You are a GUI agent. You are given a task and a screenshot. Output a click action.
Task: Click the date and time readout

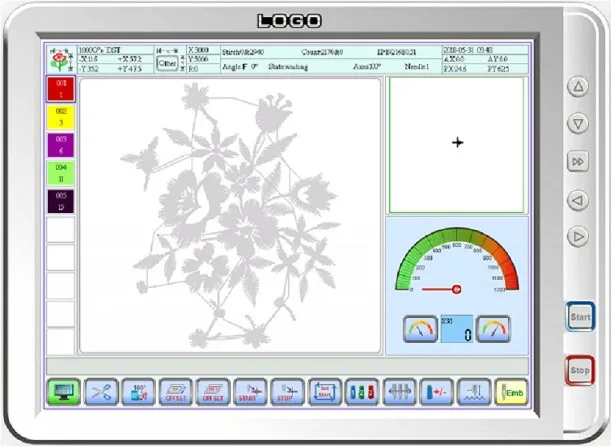point(468,50)
